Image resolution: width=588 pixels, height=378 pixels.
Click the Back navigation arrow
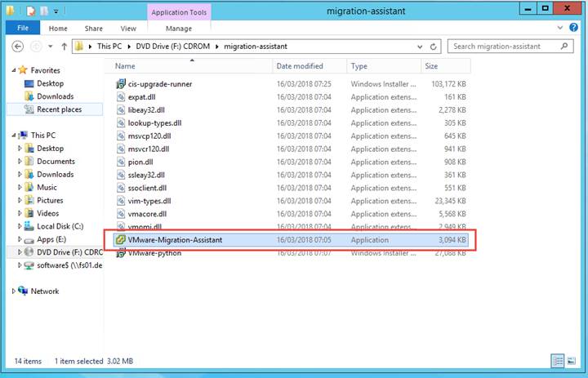pyautogui.click(x=18, y=47)
